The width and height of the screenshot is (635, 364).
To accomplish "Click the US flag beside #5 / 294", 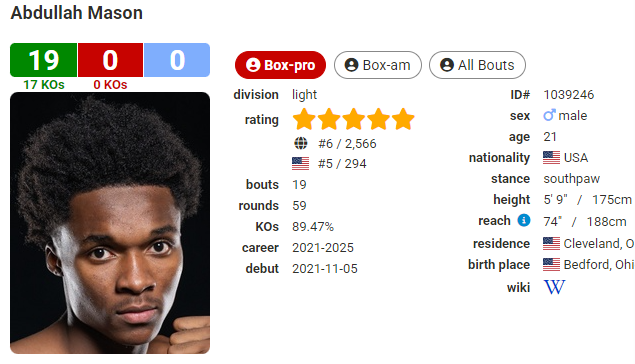I will click(x=300, y=164).
